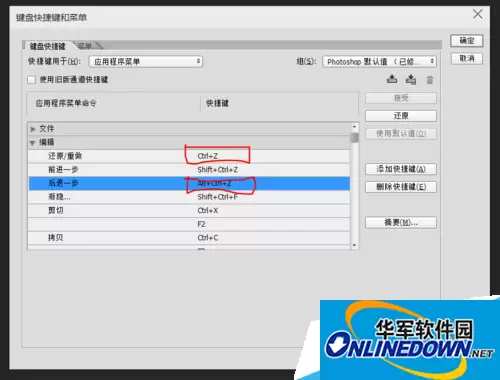Select the 还原/重做 command row
This screenshot has width=500, height=380.
(189, 156)
